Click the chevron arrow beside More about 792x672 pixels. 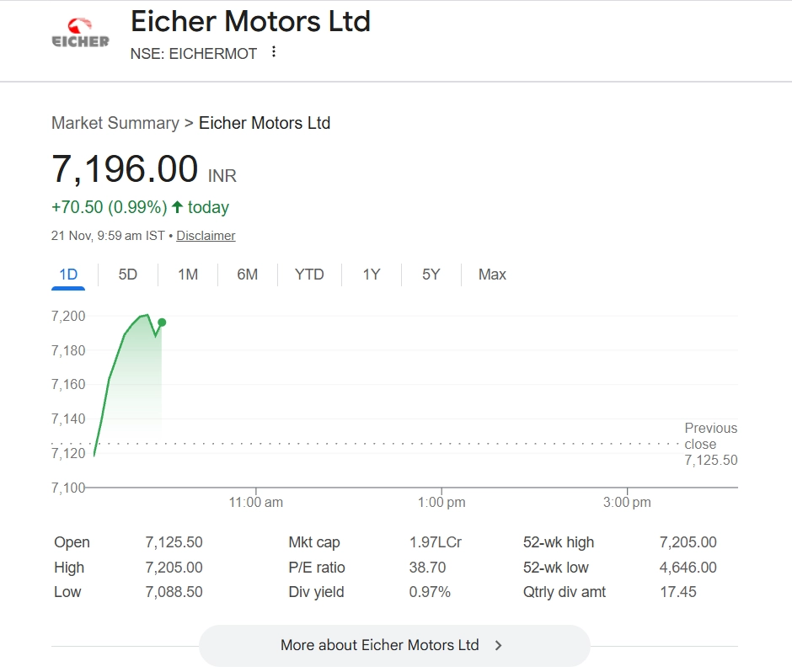coord(499,646)
